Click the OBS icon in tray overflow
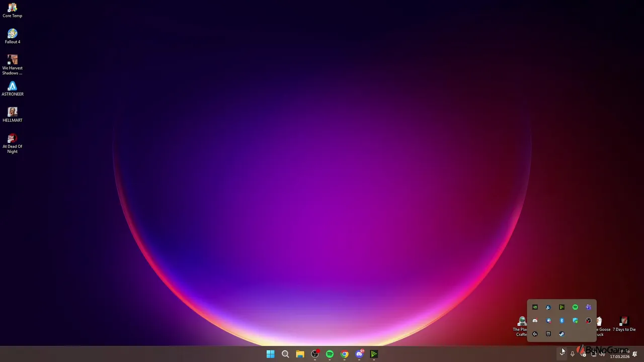The height and width of the screenshot is (362, 644). (x=589, y=321)
